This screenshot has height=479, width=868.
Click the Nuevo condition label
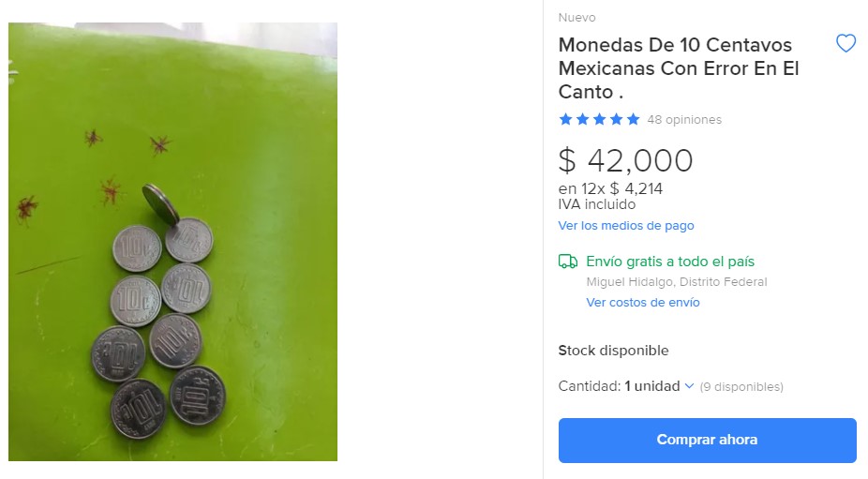tap(576, 18)
